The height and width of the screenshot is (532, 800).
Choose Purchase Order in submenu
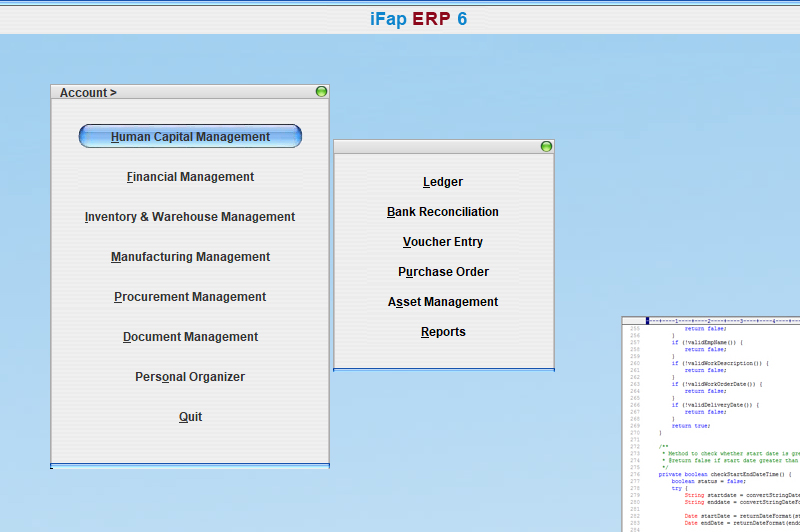click(443, 272)
